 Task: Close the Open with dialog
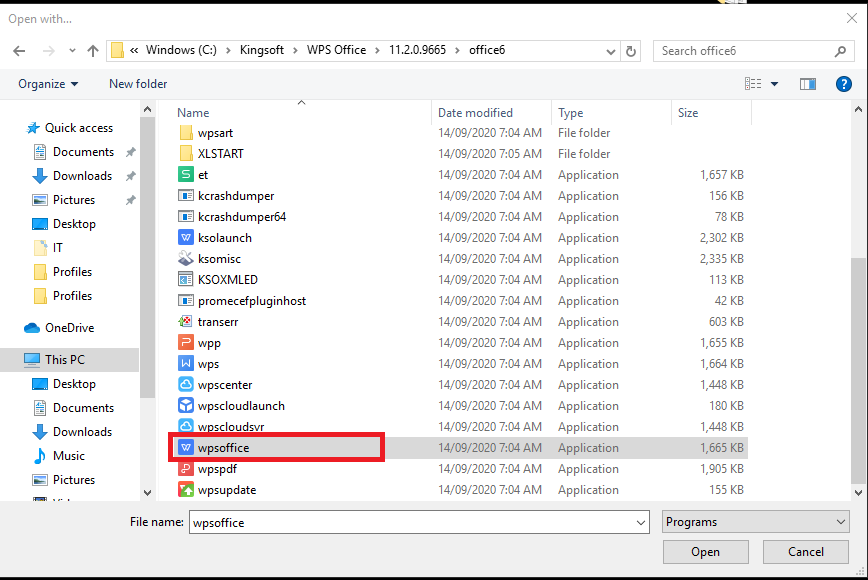(852, 18)
